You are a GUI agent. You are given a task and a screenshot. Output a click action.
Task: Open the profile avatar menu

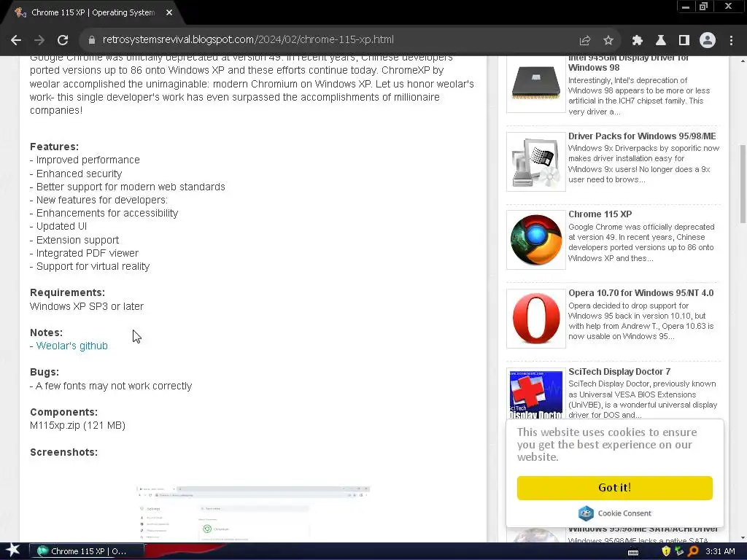pyautogui.click(x=708, y=40)
